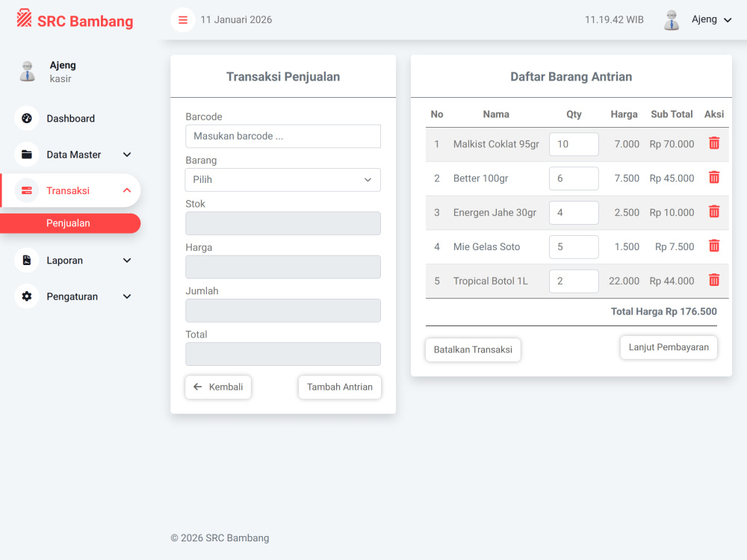The width and height of the screenshot is (747, 560).
Task: Edit Qty field for Better 100gr
Action: (574, 178)
